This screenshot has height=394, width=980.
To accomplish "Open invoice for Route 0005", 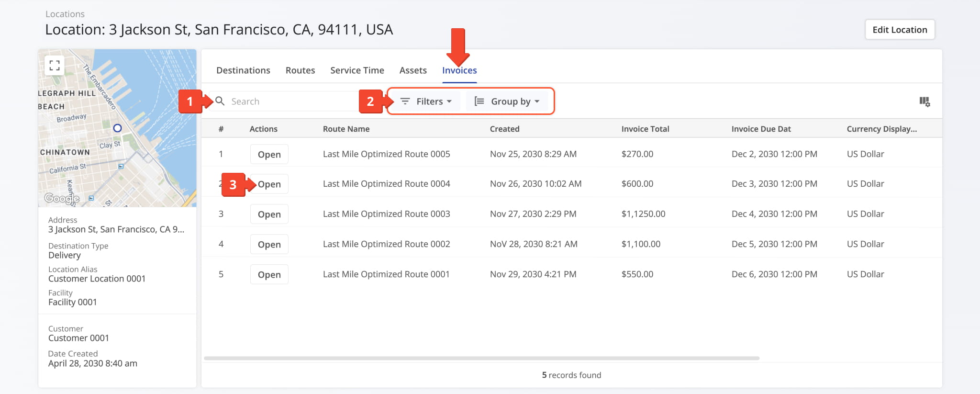I will (x=269, y=155).
